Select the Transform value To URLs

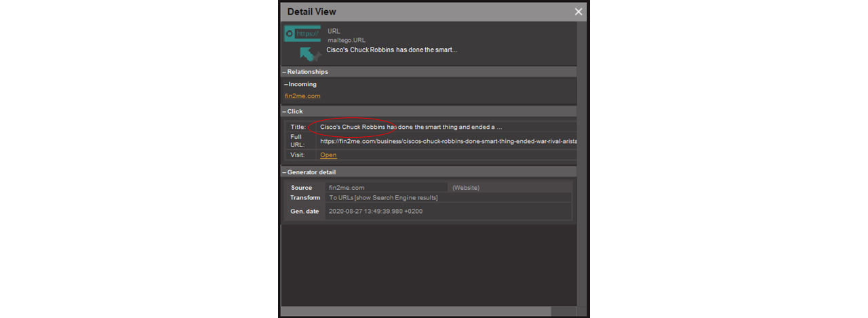click(x=383, y=198)
